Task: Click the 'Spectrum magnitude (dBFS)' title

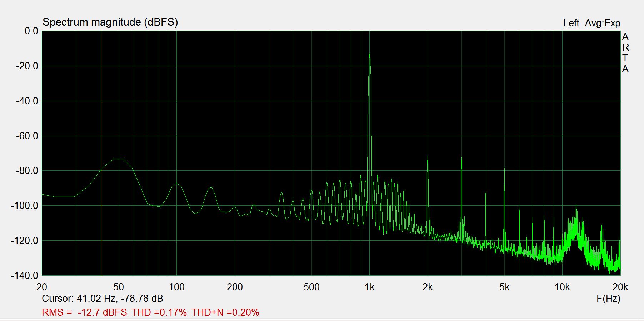Action: [x=110, y=22]
